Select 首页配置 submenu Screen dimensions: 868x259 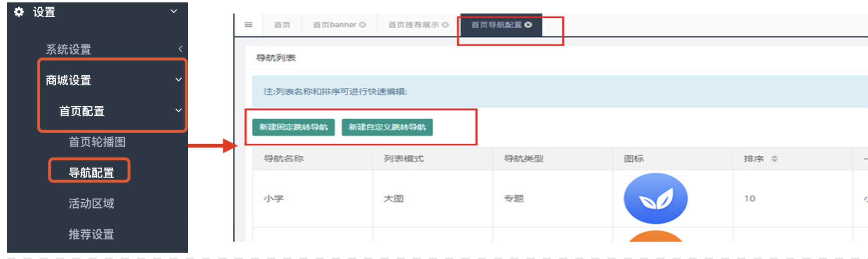(82, 111)
